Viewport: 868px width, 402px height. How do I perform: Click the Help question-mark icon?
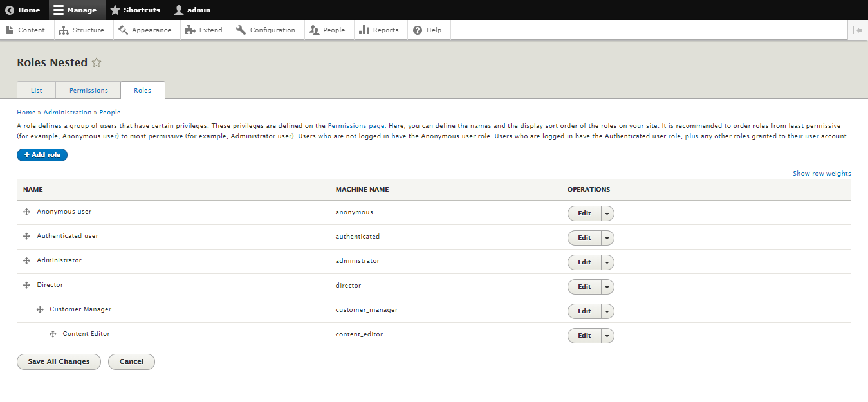(x=416, y=30)
